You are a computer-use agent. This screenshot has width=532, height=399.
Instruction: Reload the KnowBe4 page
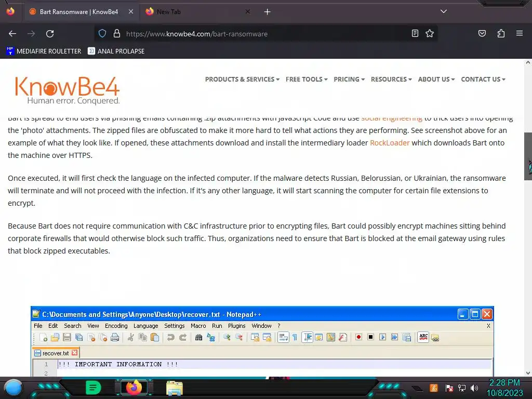(50, 34)
